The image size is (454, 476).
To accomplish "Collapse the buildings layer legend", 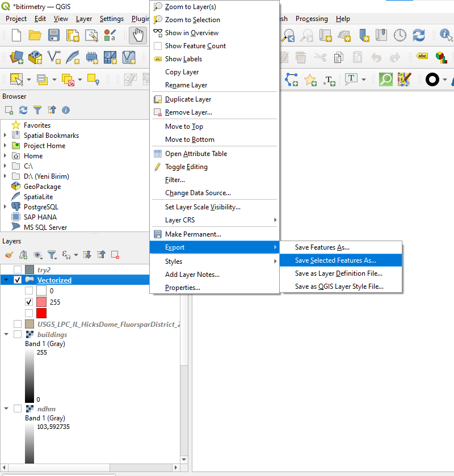I will click(6, 334).
